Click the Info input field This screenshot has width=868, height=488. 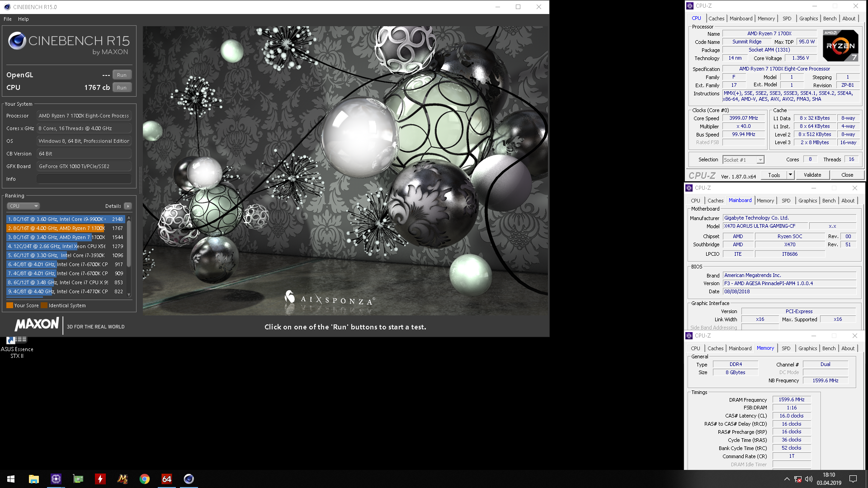(84, 179)
